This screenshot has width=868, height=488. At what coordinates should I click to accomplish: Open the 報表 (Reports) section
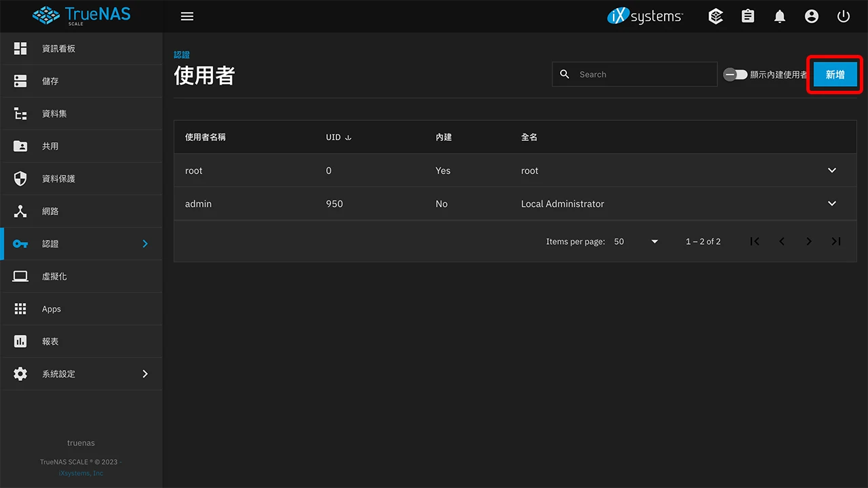coord(50,341)
